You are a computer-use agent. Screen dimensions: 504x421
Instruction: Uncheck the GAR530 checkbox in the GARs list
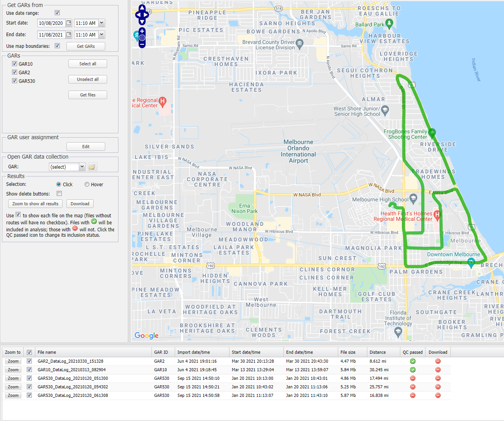click(14, 81)
